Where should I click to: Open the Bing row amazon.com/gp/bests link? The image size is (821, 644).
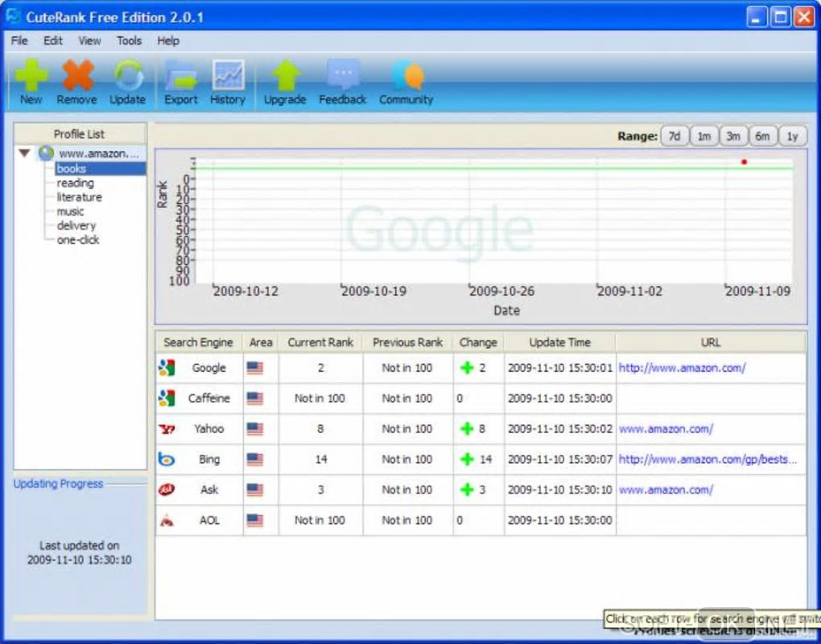pos(708,459)
